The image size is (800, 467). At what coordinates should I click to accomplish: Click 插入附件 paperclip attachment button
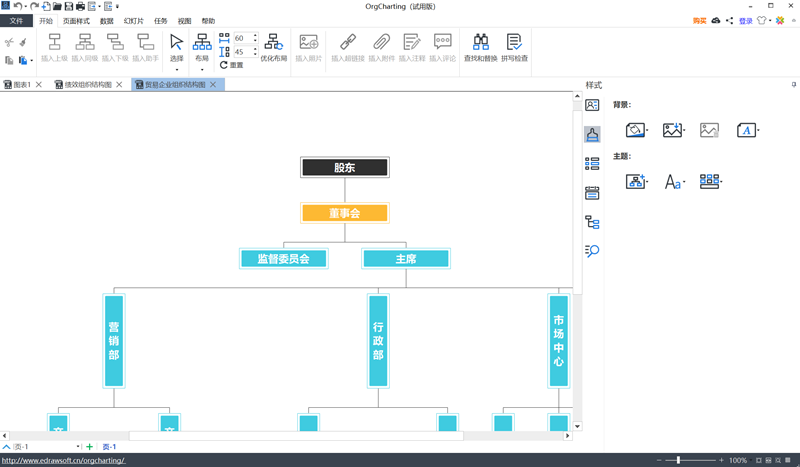point(382,47)
